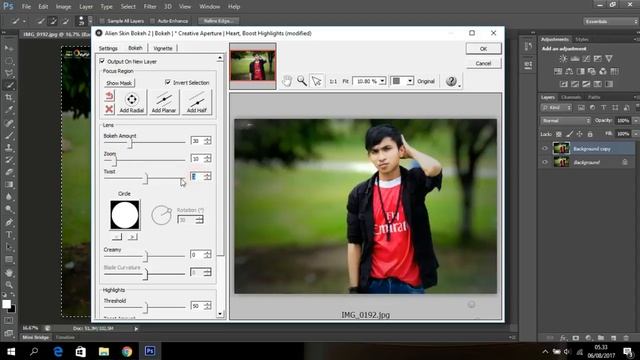The image size is (640, 360).
Task: Select the Lasso tool in Photoshop toolbar
Action: coord(9,73)
